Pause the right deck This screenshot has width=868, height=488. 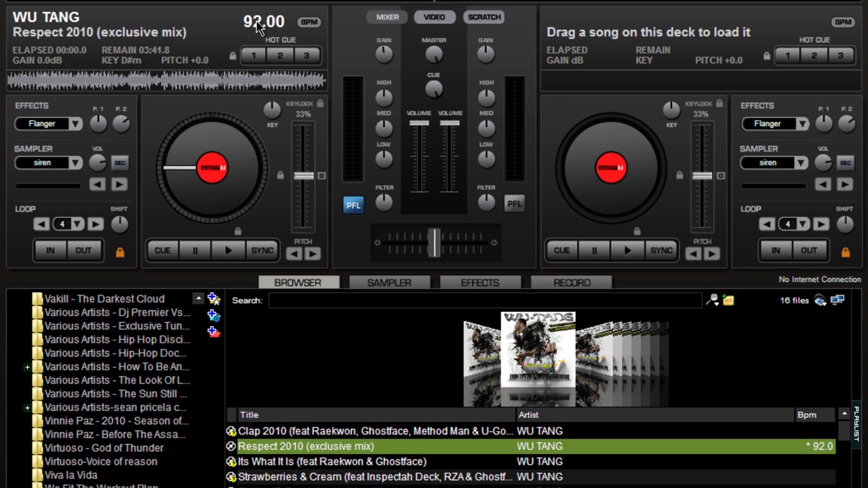594,251
